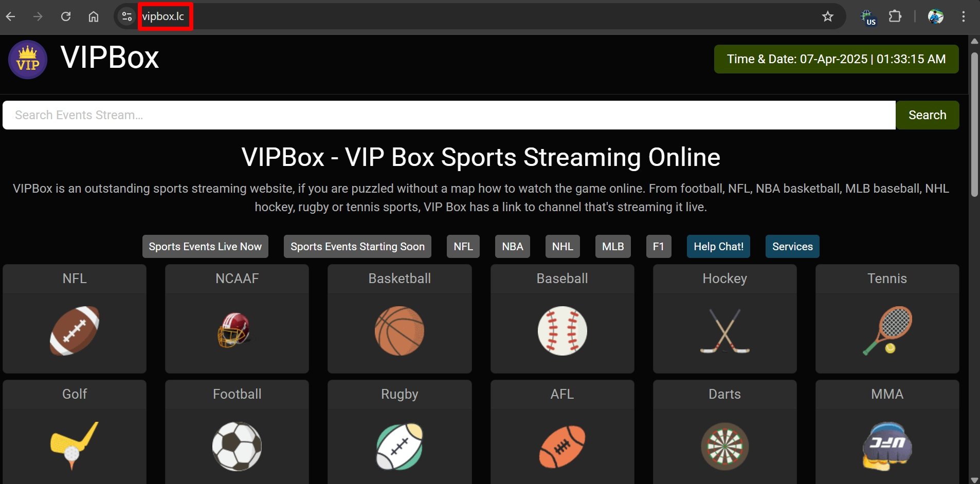Click the Tennis card heading
The width and height of the screenshot is (980, 484).
coord(887,278)
